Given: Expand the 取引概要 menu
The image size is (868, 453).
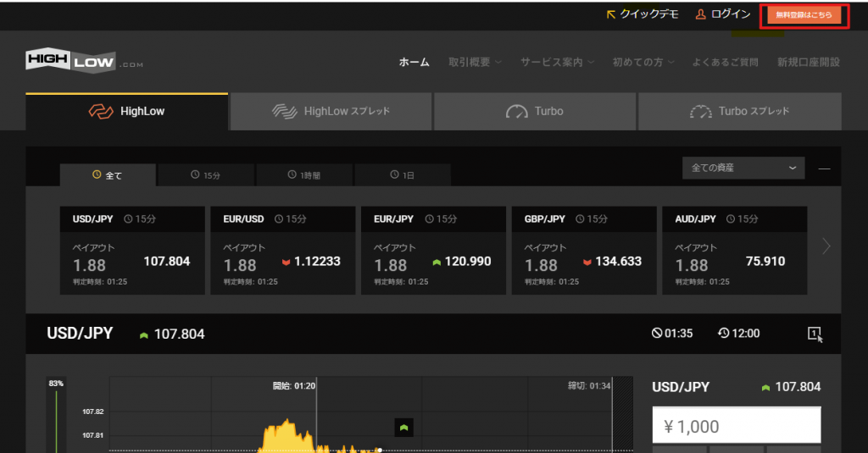Looking at the screenshot, I should coord(475,62).
